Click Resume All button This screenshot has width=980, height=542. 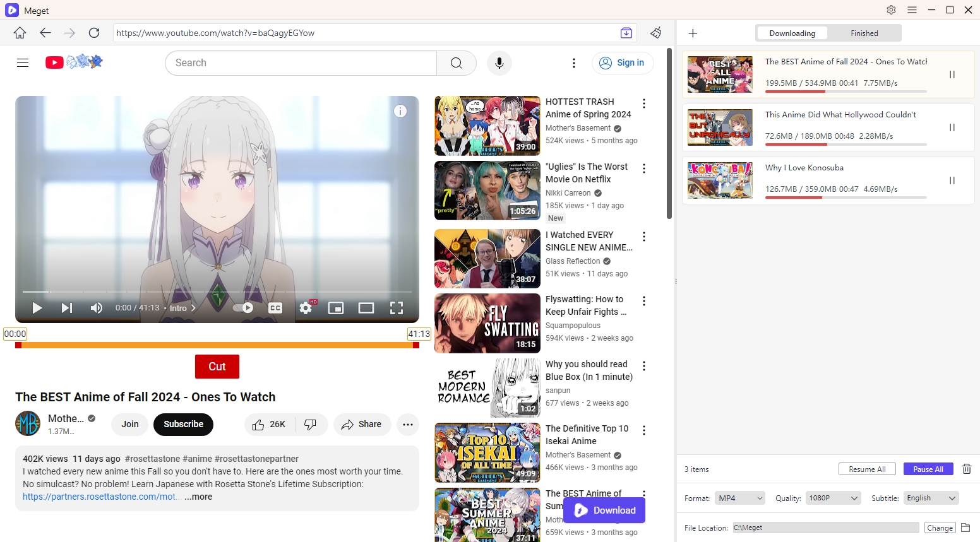pyautogui.click(x=867, y=469)
